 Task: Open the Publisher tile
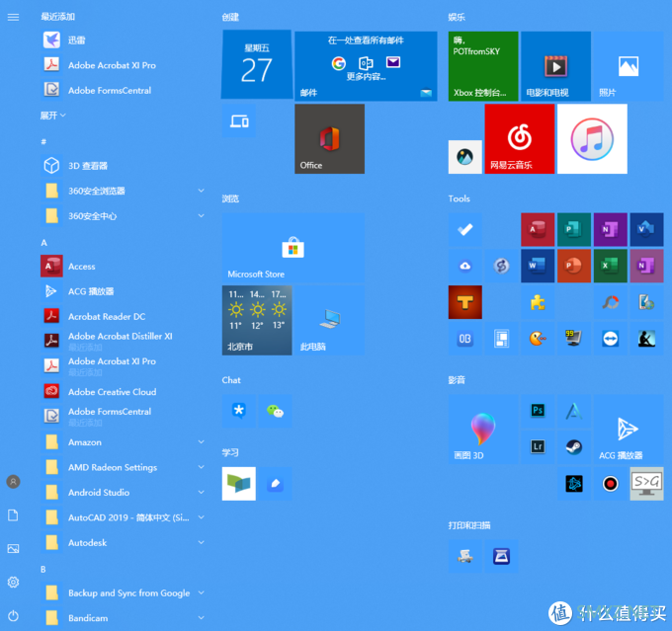click(574, 230)
